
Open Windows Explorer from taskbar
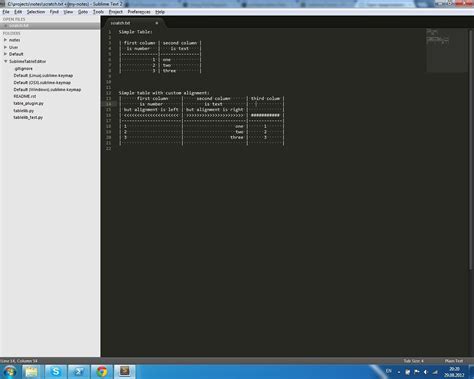[31, 372]
